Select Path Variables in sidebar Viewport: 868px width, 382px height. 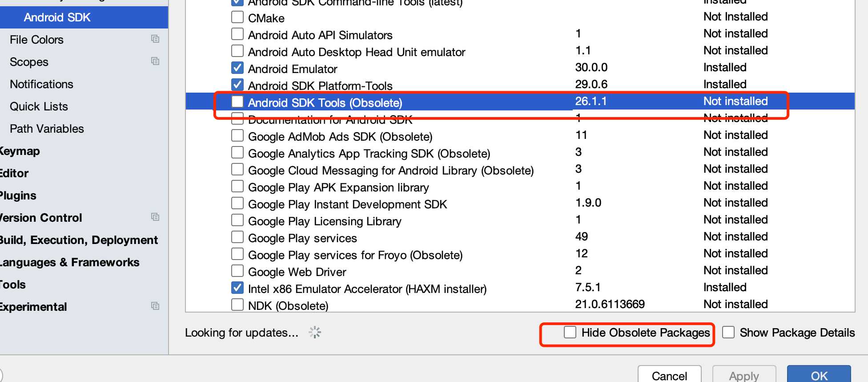pyautogui.click(x=47, y=129)
